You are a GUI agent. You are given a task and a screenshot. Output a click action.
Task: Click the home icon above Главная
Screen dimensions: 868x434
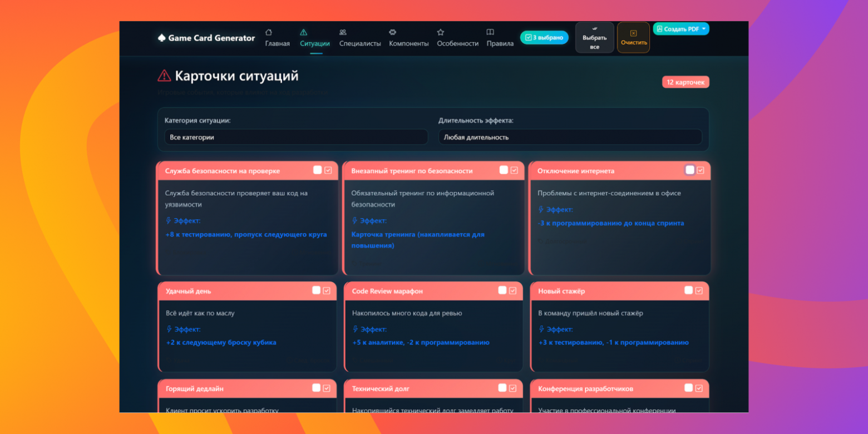[x=269, y=32]
